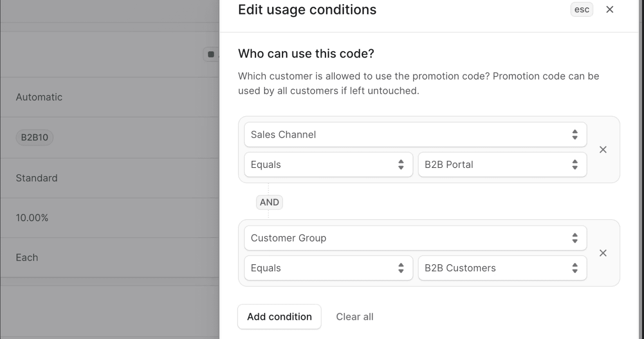The width and height of the screenshot is (644, 339).
Task: Change the Equals operator for Sales Channel
Action: (328, 165)
